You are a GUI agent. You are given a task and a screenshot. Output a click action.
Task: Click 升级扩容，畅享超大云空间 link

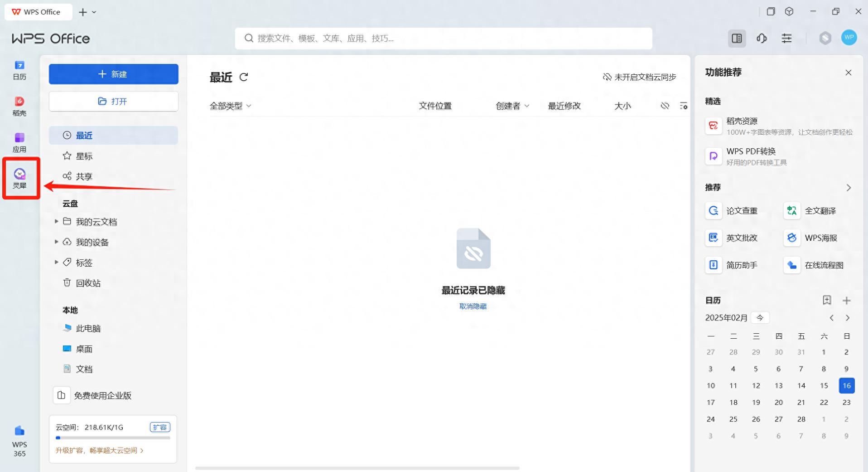point(99,450)
